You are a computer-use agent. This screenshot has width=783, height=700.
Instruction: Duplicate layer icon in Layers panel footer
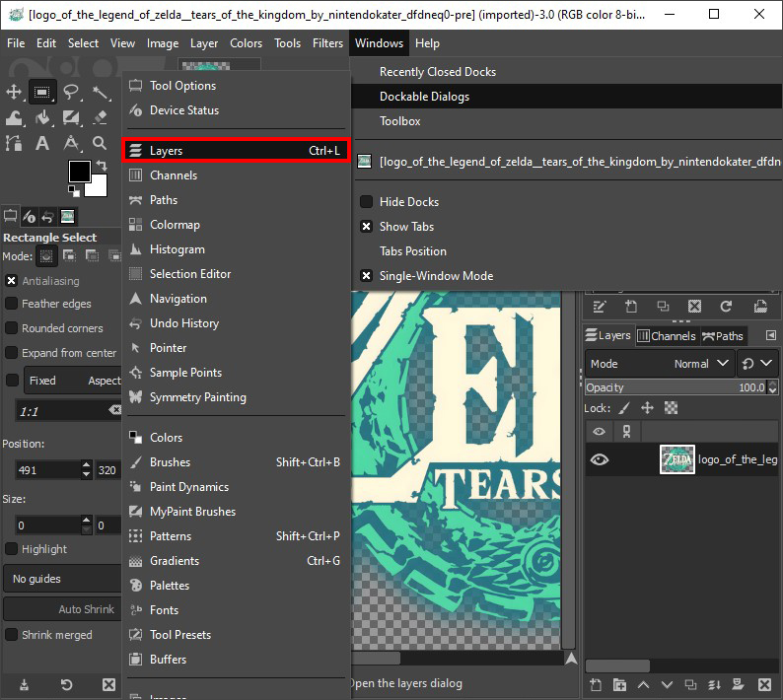pyautogui.click(x=690, y=684)
